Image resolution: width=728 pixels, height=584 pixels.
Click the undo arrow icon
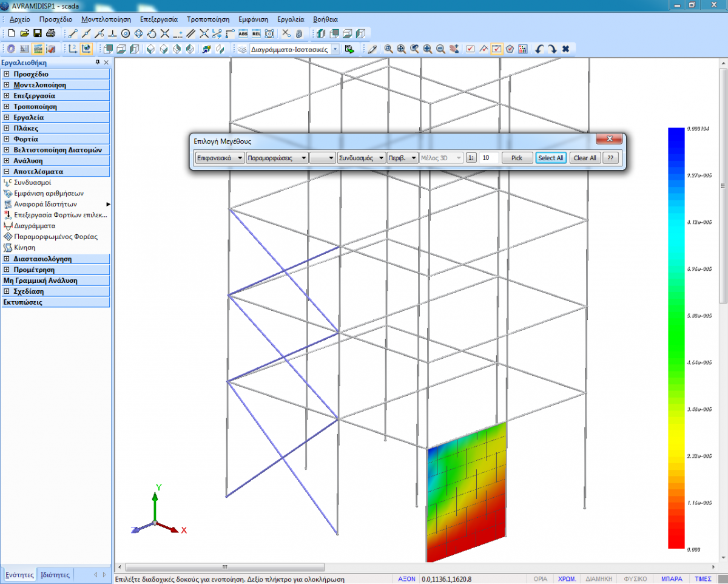click(x=539, y=49)
